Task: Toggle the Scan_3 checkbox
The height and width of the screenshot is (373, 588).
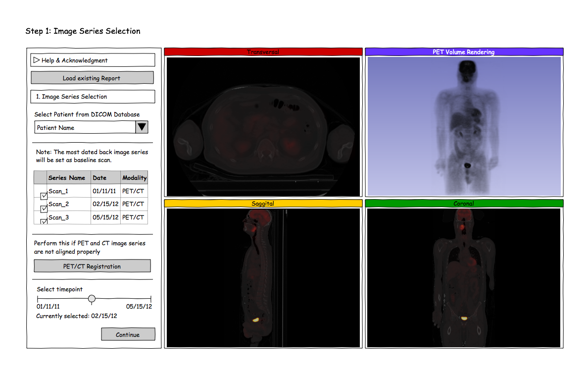Action: pos(44,221)
